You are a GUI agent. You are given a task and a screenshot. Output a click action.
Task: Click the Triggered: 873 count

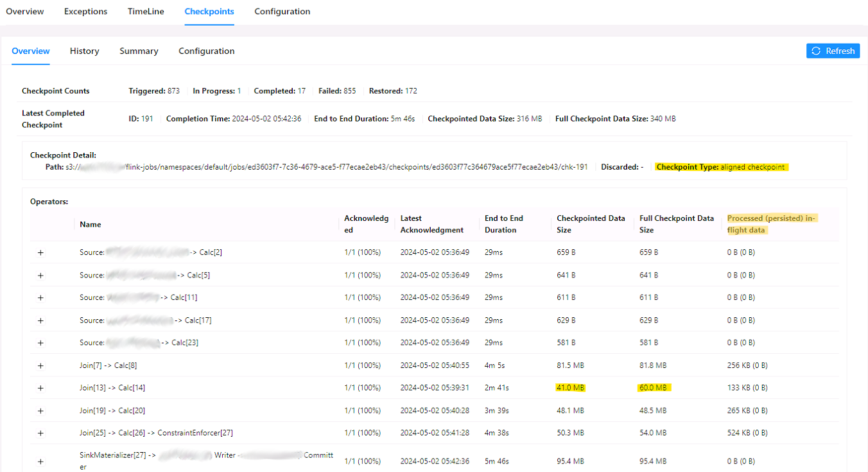coord(154,91)
